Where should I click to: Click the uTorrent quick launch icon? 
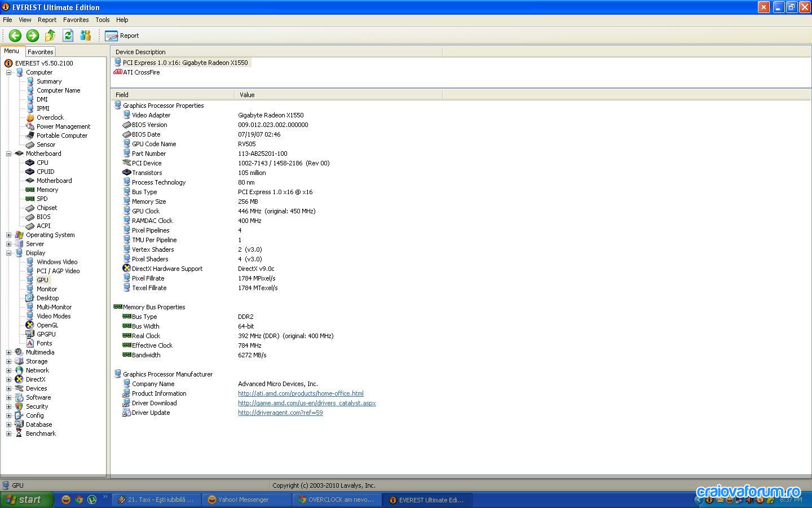point(92,500)
